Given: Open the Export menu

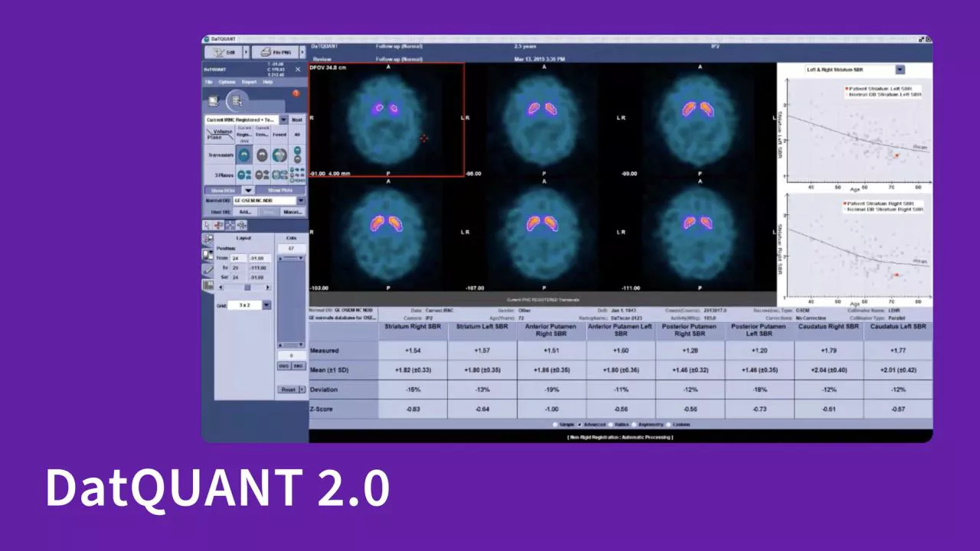Looking at the screenshot, I should [250, 82].
